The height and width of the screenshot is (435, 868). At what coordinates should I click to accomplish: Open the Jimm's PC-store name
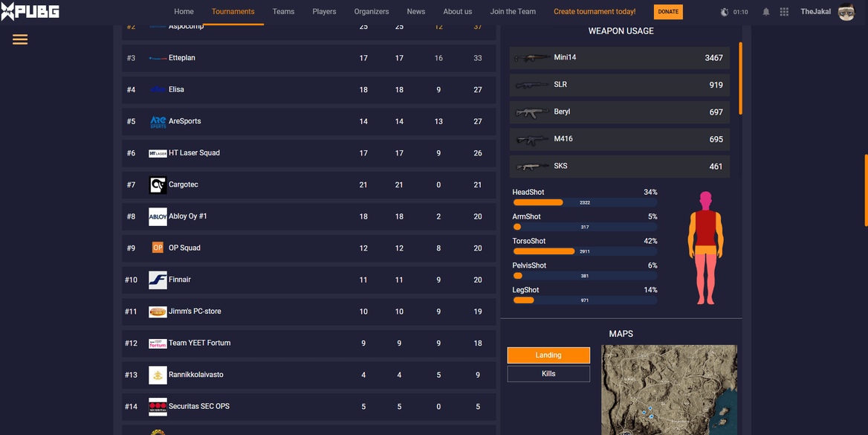(195, 312)
